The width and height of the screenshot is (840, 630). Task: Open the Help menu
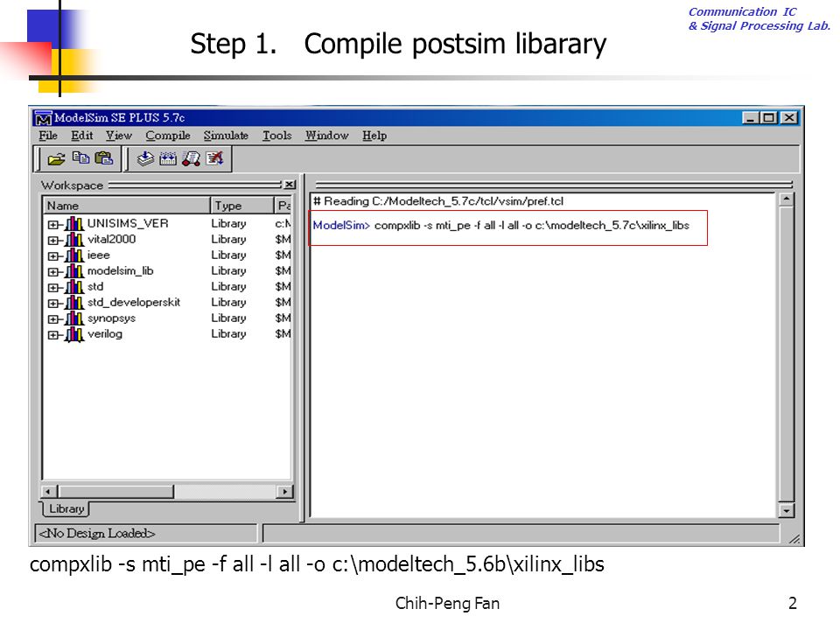coord(374,136)
